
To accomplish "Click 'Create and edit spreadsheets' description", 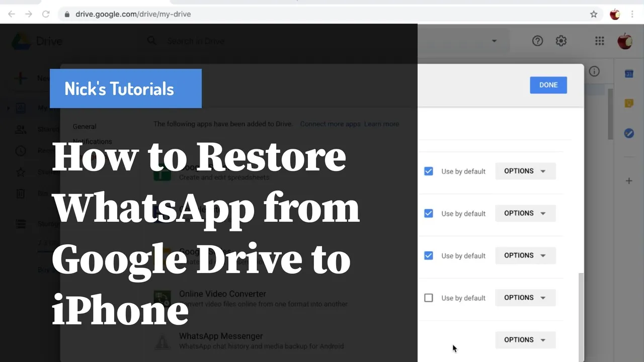I will [224, 177].
